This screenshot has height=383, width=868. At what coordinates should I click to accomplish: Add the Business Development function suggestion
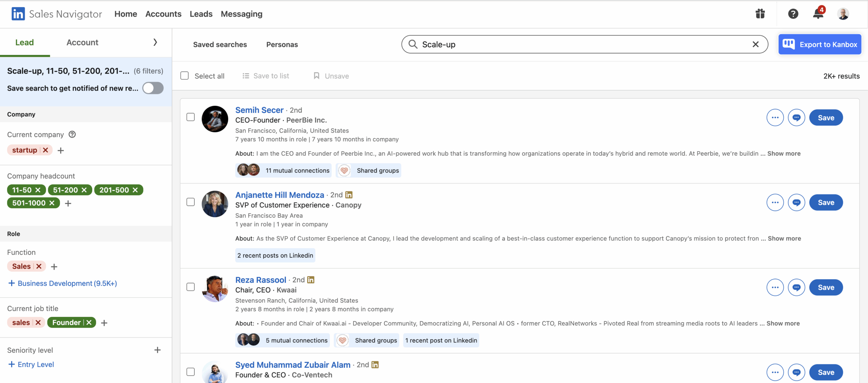coord(62,283)
